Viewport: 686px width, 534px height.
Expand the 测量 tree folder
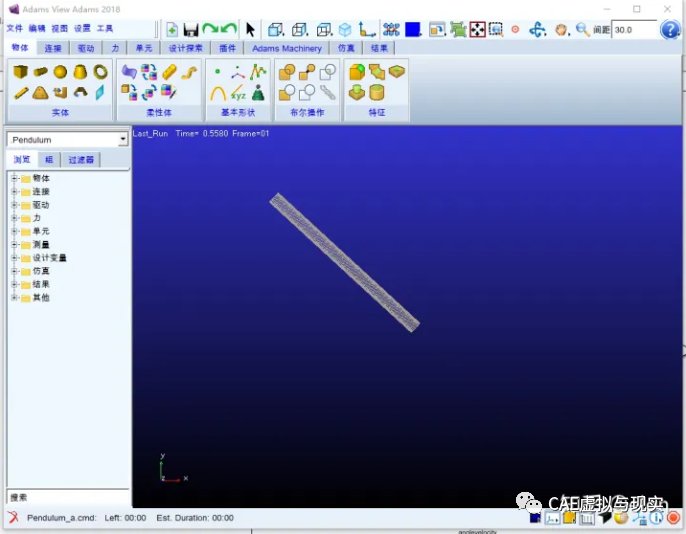click(x=14, y=244)
